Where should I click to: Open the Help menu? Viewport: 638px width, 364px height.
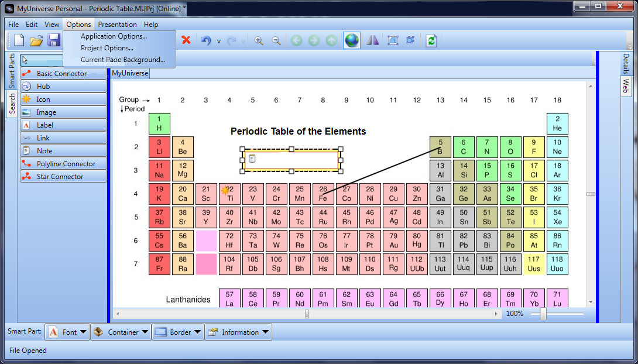click(151, 25)
